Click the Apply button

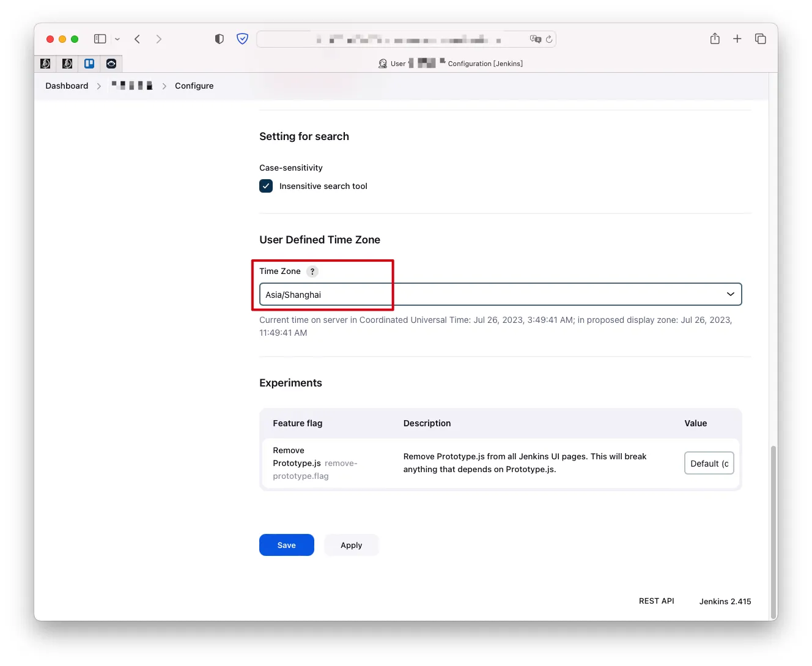352,545
